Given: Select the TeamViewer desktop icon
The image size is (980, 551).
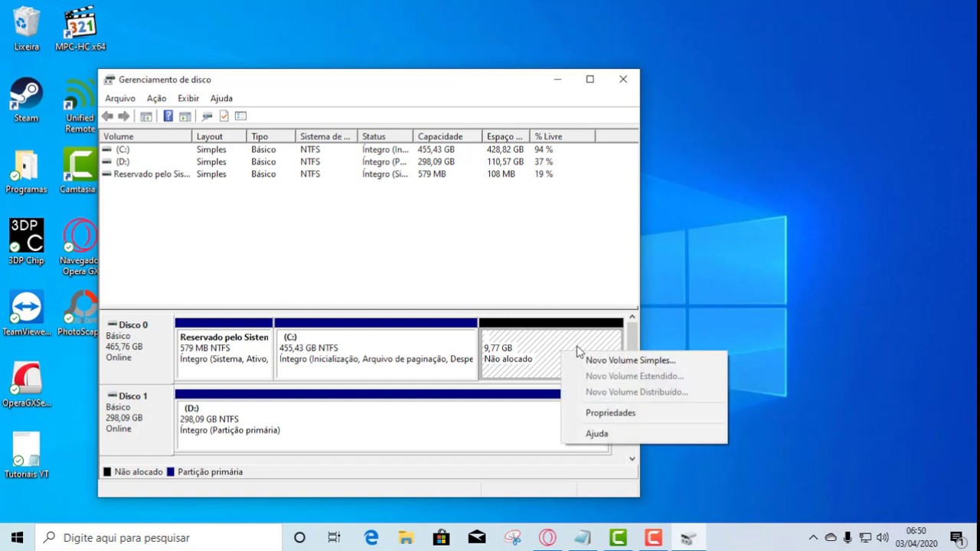Looking at the screenshot, I should (27, 314).
